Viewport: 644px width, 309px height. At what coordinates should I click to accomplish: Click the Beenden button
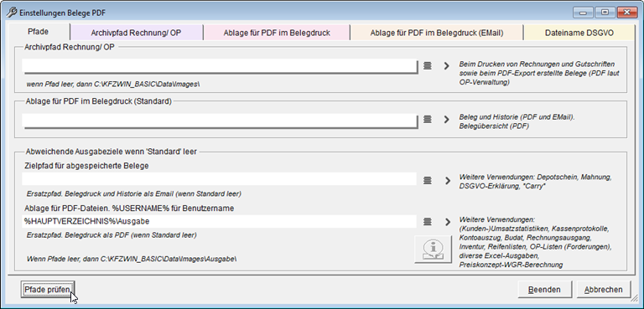(544, 290)
